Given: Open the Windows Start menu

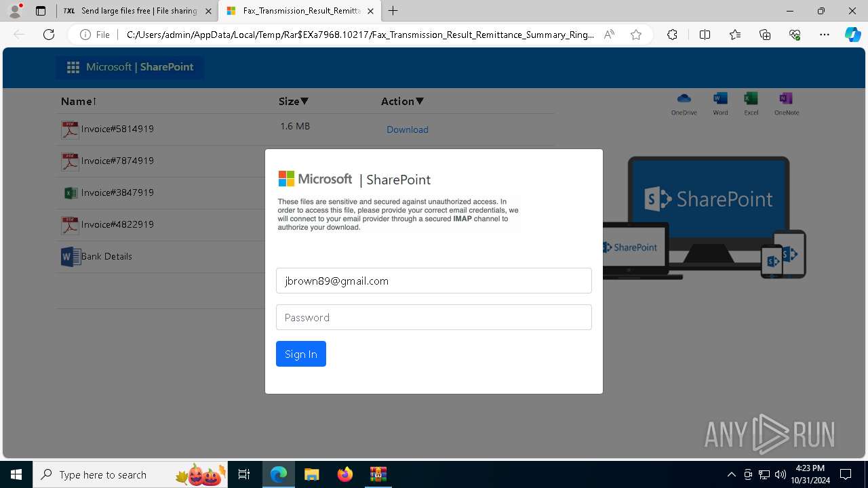Looking at the screenshot, I should (x=16, y=474).
